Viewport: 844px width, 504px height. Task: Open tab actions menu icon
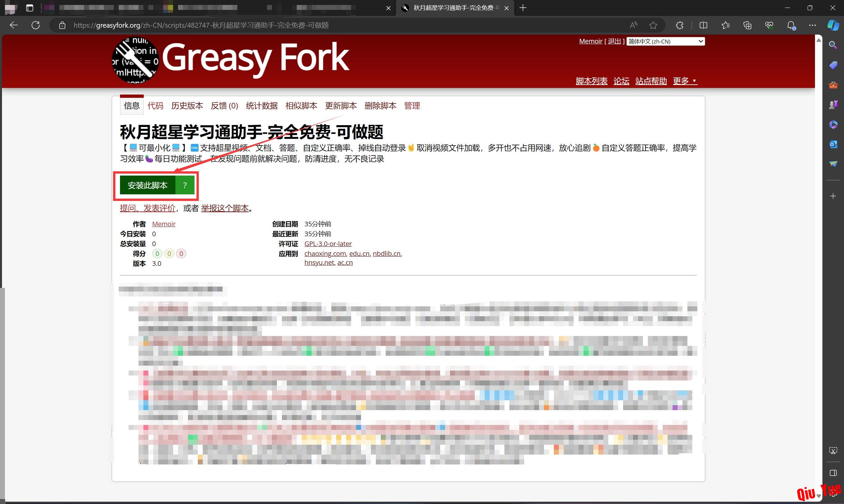click(x=30, y=8)
